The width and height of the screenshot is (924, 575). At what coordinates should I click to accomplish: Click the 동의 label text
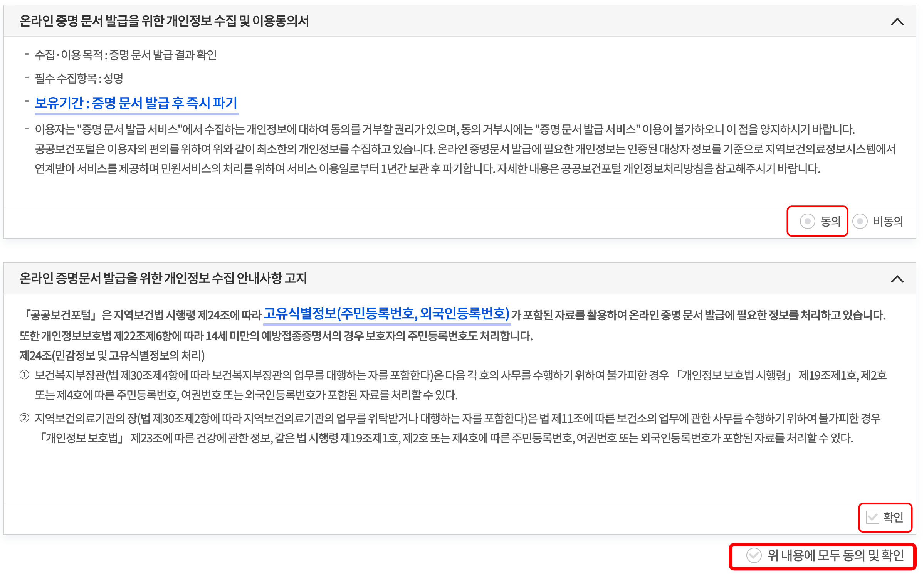point(830,221)
